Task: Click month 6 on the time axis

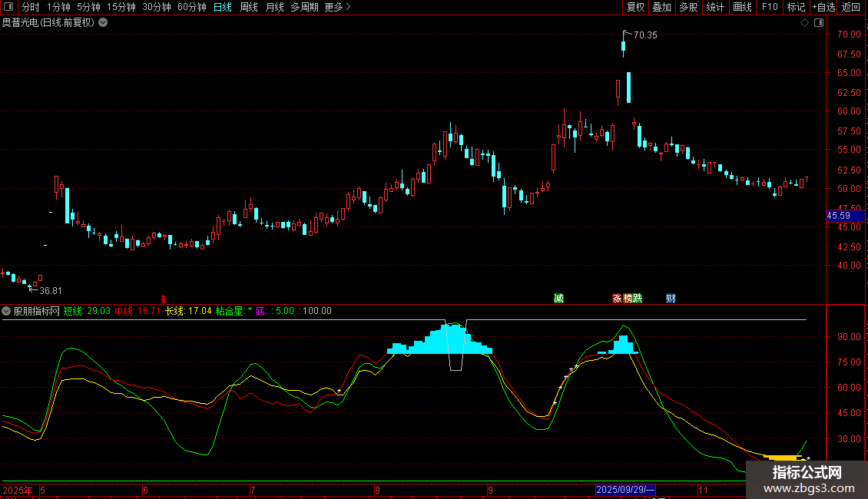Action: click(146, 490)
